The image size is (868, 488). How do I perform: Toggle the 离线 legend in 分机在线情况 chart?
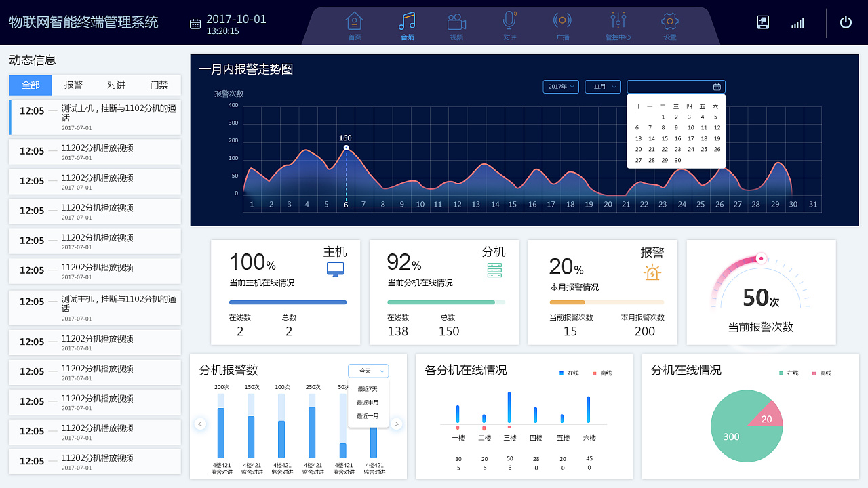[823, 373]
